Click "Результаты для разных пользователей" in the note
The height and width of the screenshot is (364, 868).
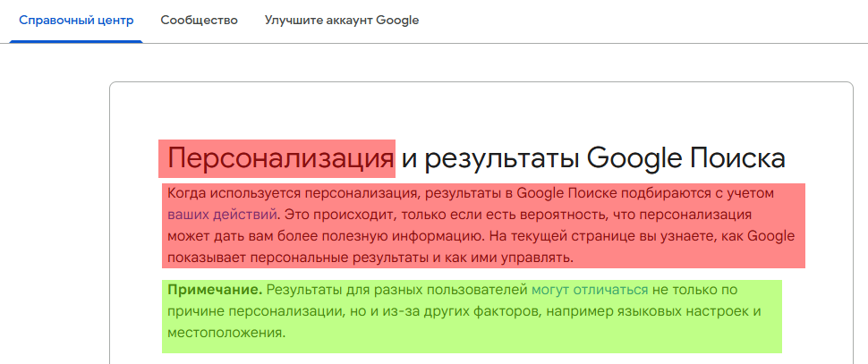pos(397,290)
